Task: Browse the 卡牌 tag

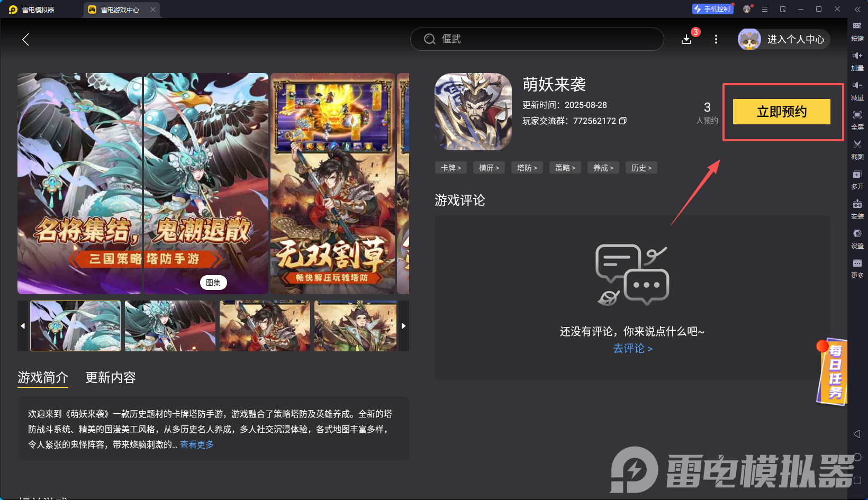Action: 451,168
